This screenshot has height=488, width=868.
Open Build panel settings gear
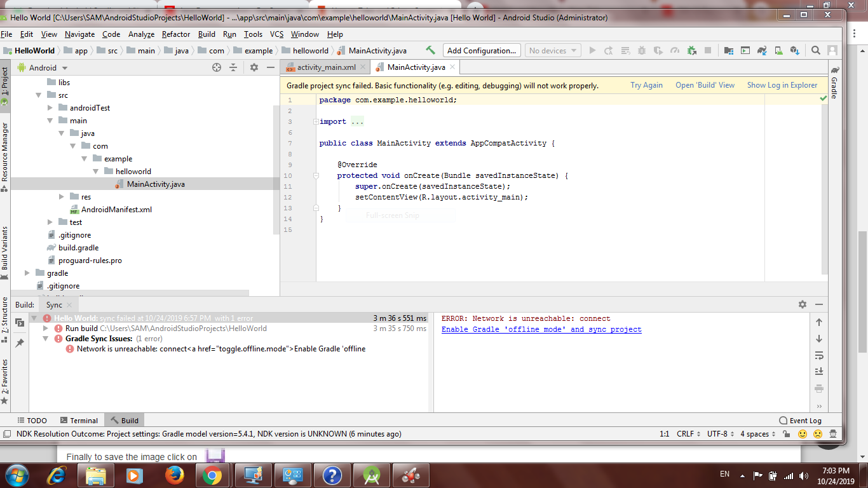803,304
